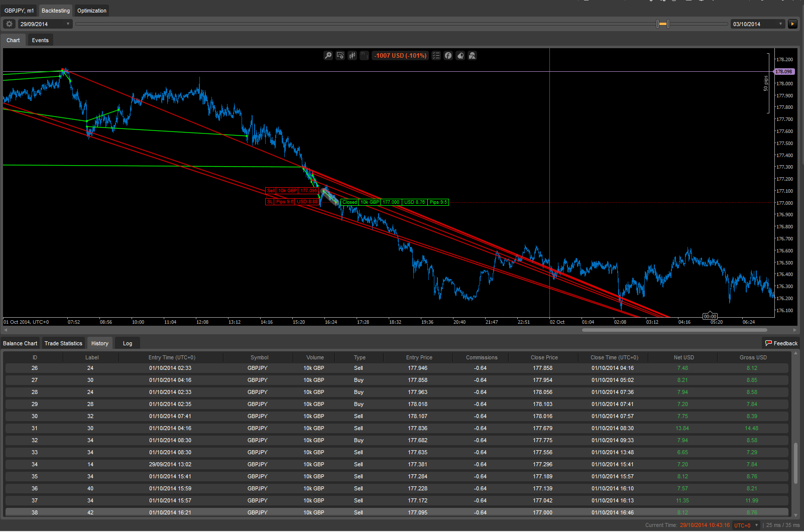Image resolution: width=804 pixels, height=532 pixels.
Task: Select the Chart tab
Action: pos(13,40)
